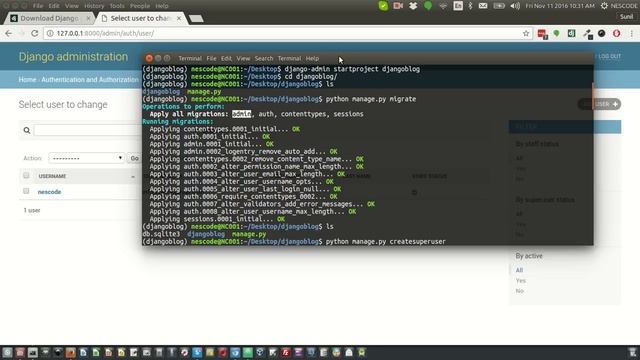Image resolution: width=640 pixels, height=360 pixels.
Task: Open the volume control indicator
Action: (x=515, y=6)
